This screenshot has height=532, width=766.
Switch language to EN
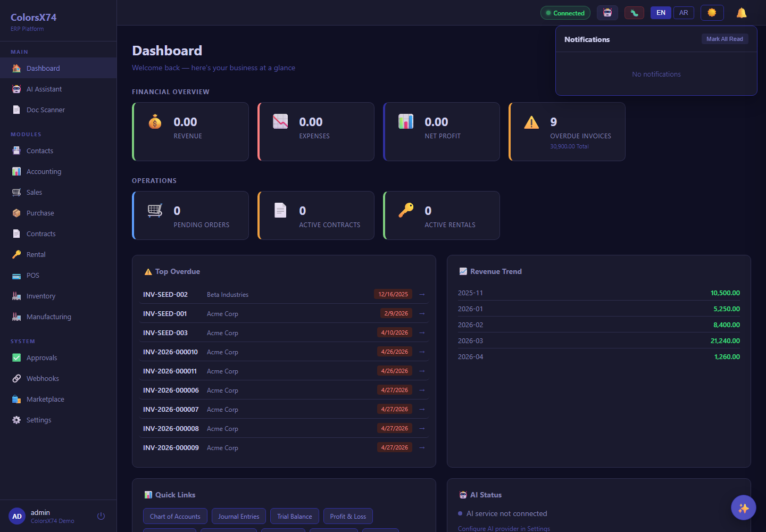tap(661, 13)
